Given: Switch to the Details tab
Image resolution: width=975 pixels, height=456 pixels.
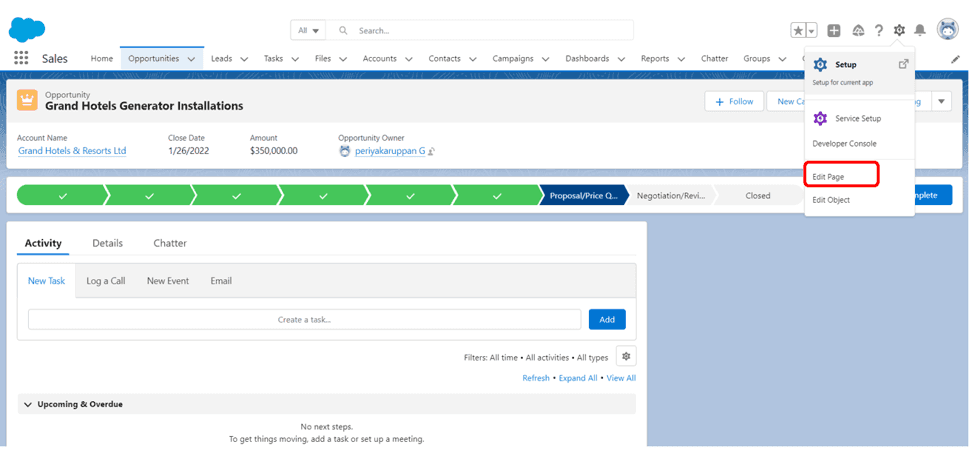Looking at the screenshot, I should pyautogui.click(x=108, y=243).
